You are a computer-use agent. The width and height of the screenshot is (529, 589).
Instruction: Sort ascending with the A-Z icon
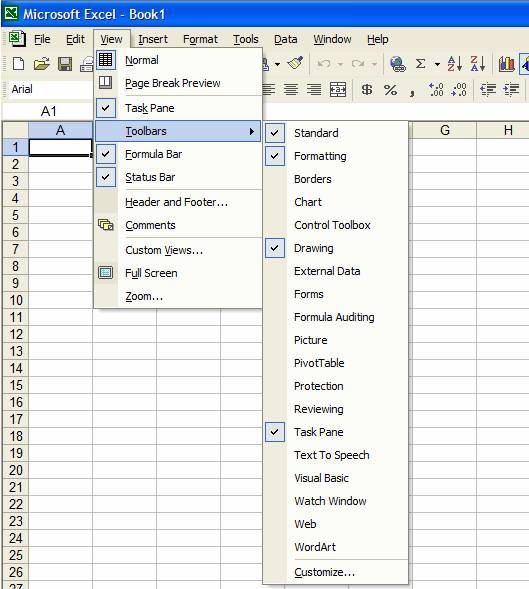455,64
